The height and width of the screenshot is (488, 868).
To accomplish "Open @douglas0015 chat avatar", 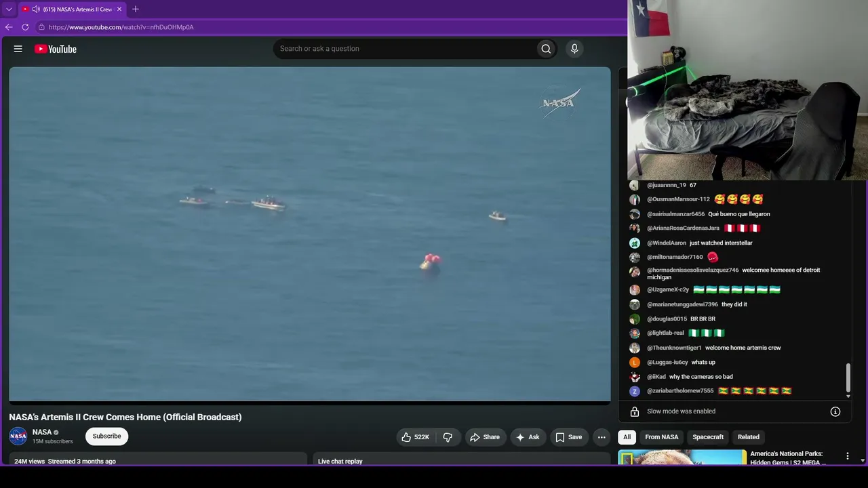I will tap(635, 319).
